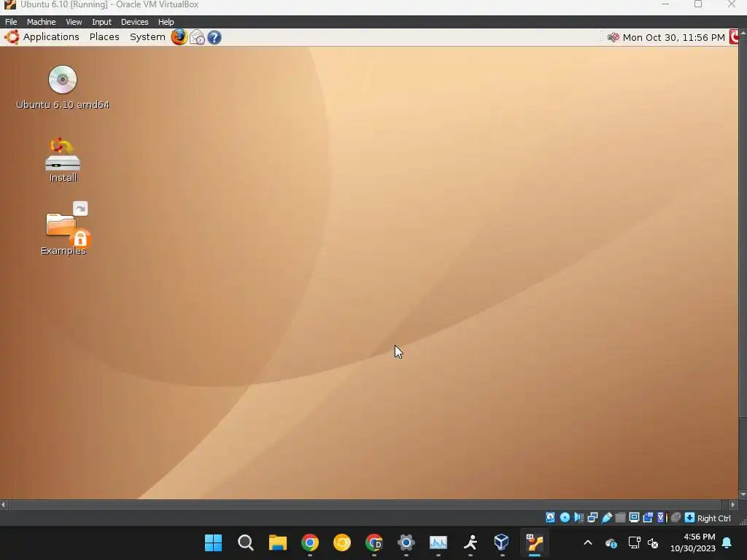Open the VirtualBox Input menu

pyautogui.click(x=101, y=22)
